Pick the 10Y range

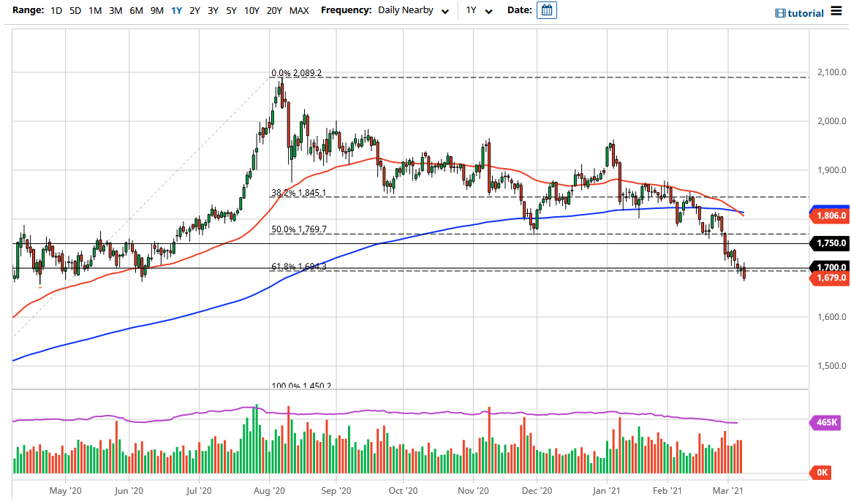[x=251, y=10]
